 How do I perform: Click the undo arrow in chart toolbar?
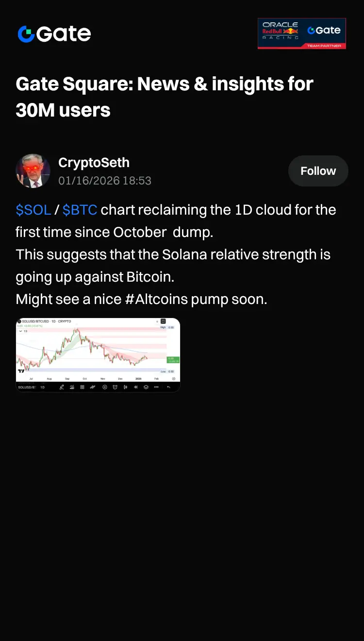point(168,387)
